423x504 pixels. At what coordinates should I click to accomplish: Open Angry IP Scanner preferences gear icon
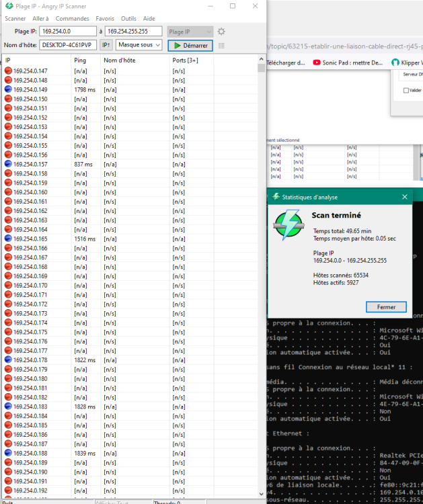[221, 32]
